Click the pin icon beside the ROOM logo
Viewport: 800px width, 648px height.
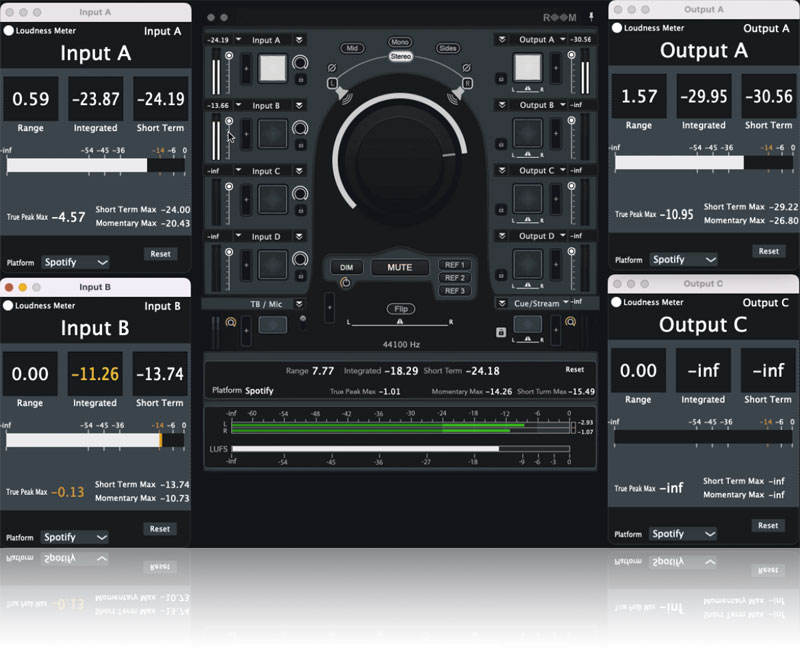point(591,17)
